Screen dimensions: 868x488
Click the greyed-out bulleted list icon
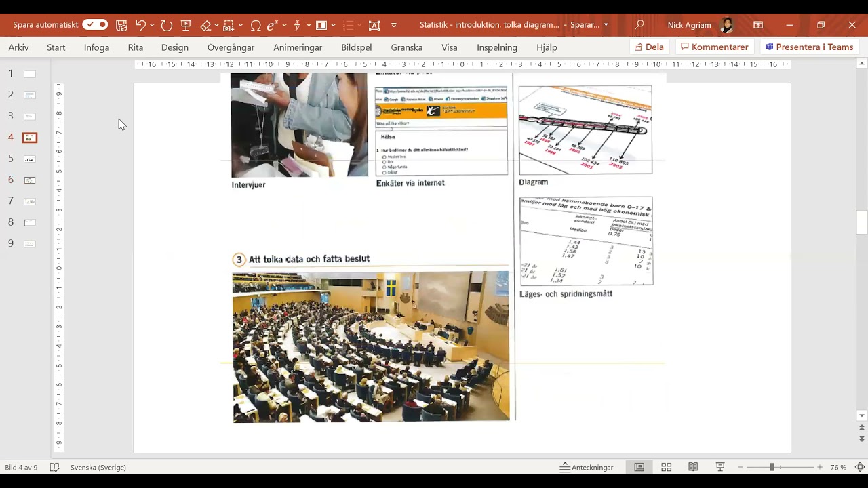point(348,25)
